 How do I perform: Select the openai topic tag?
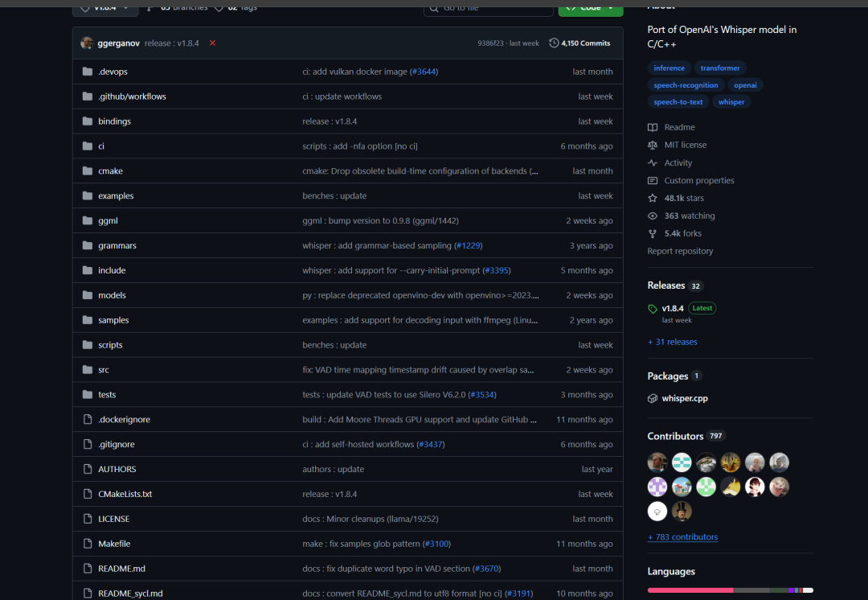745,85
